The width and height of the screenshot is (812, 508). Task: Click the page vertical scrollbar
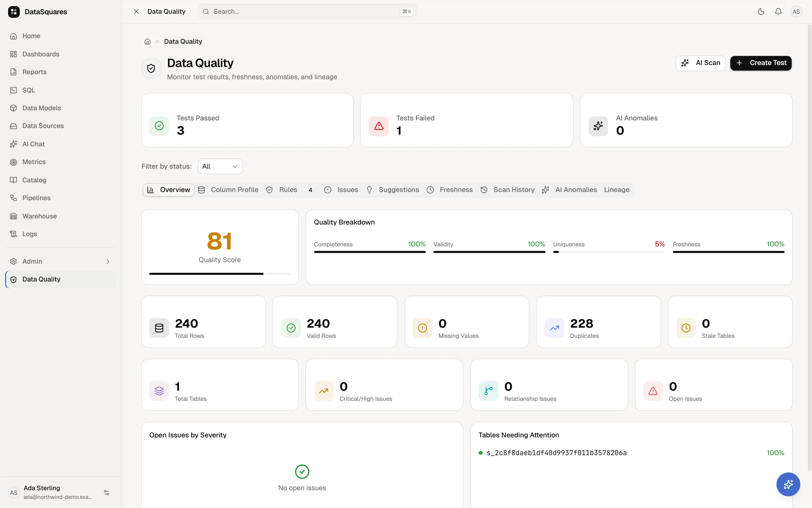(809, 247)
